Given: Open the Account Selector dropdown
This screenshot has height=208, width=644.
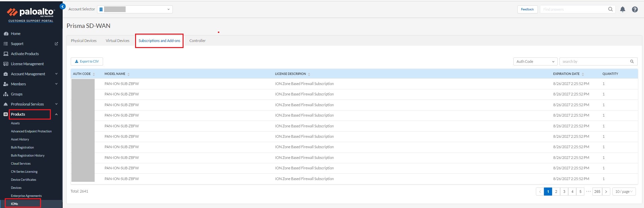Looking at the screenshot, I should (135, 9).
